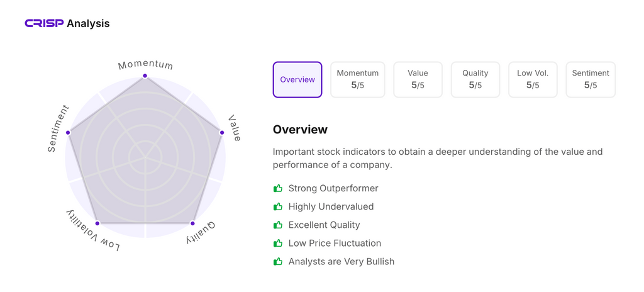Screen dimensions: 644x292
Task: Click the Value vertex dot on radar chart
Action: (221, 133)
